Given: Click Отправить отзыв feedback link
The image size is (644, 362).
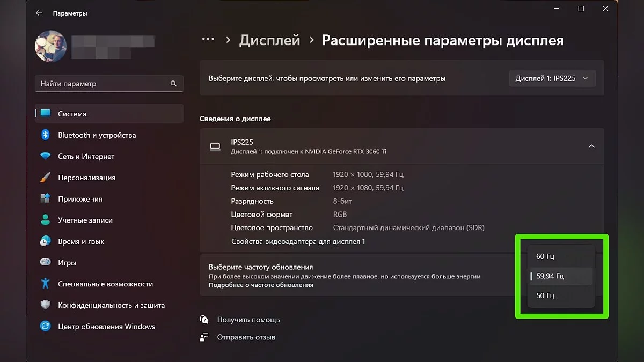Looking at the screenshot, I should click(x=246, y=337).
